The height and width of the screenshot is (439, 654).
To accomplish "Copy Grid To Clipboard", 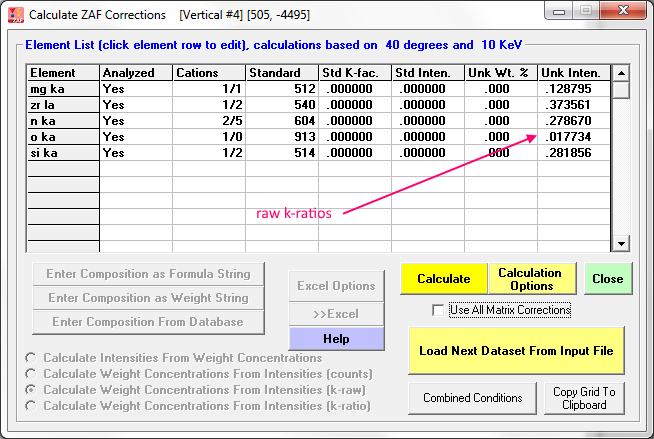I will pyautogui.click(x=584, y=398).
